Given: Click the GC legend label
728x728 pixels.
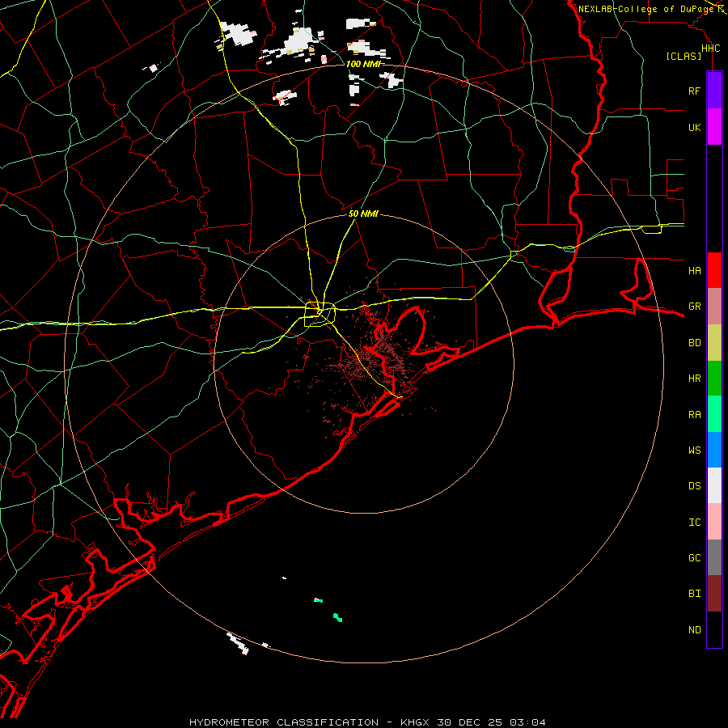Looking at the screenshot, I should (x=694, y=557).
